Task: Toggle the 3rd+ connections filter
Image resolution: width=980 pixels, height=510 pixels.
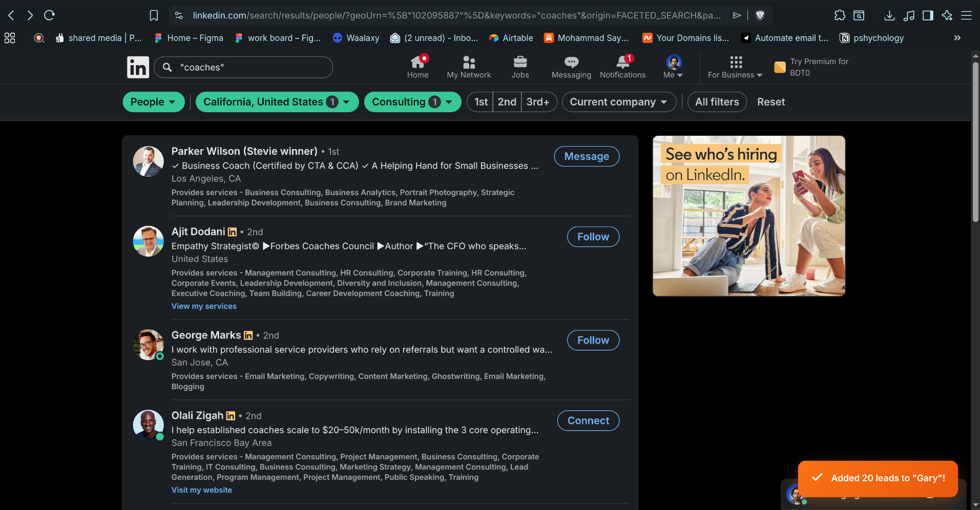Action: click(x=538, y=102)
